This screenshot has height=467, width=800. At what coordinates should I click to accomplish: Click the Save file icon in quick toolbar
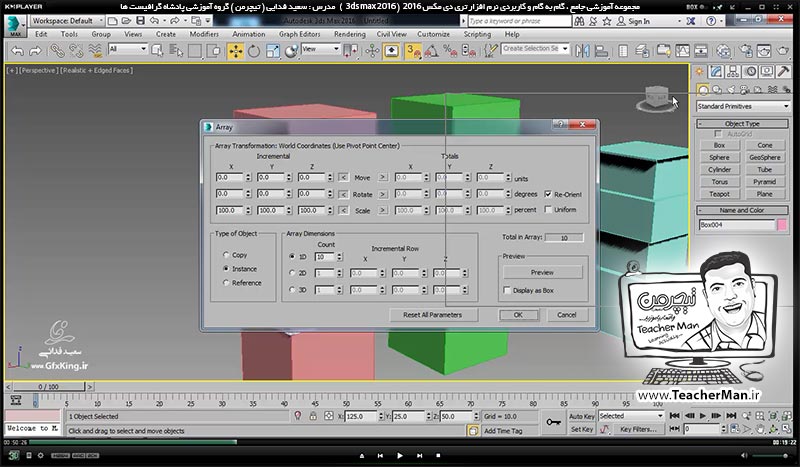[140, 21]
